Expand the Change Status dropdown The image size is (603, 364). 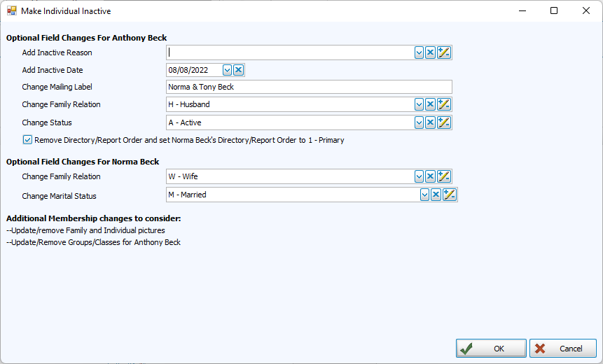[419, 122]
